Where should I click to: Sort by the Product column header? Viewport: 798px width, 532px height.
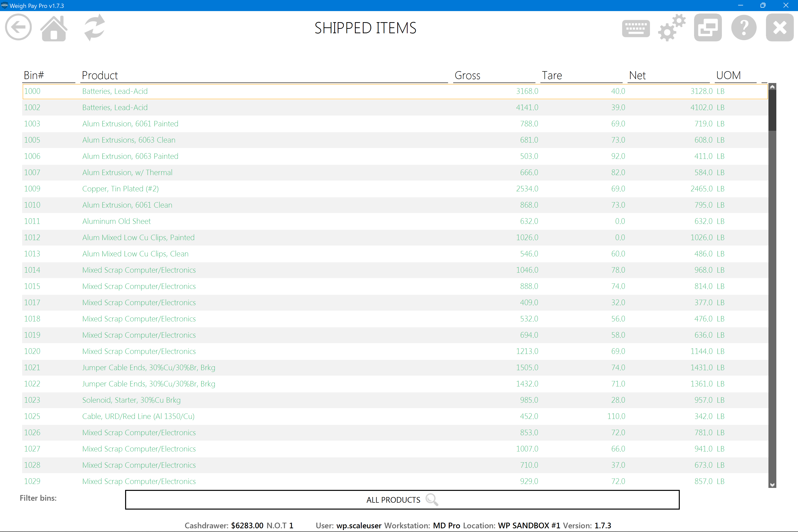tap(100, 75)
